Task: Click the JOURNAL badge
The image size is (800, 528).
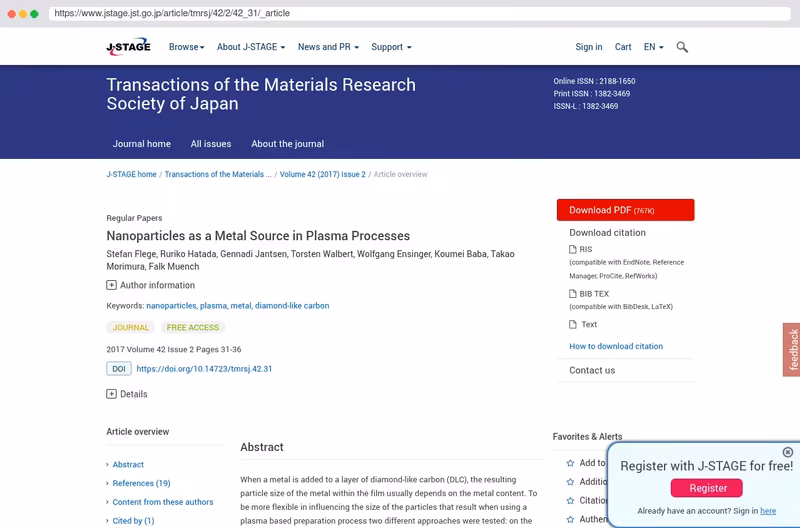Action: pos(131,328)
